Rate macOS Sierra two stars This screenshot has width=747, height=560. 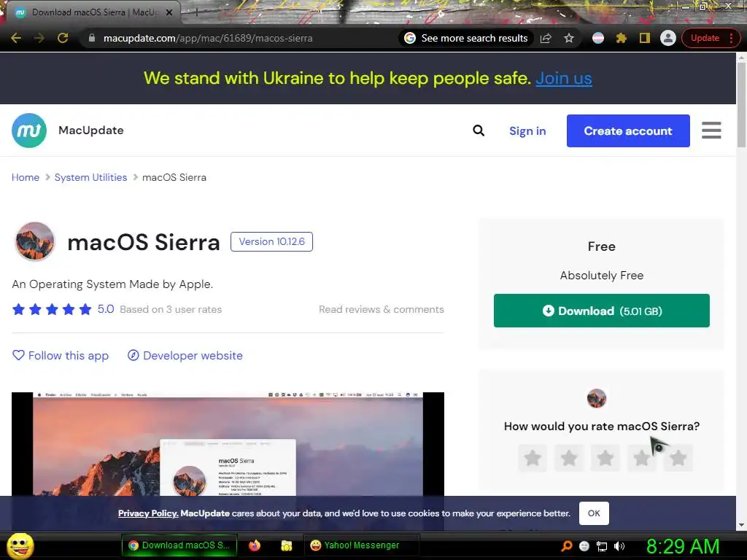point(569,458)
